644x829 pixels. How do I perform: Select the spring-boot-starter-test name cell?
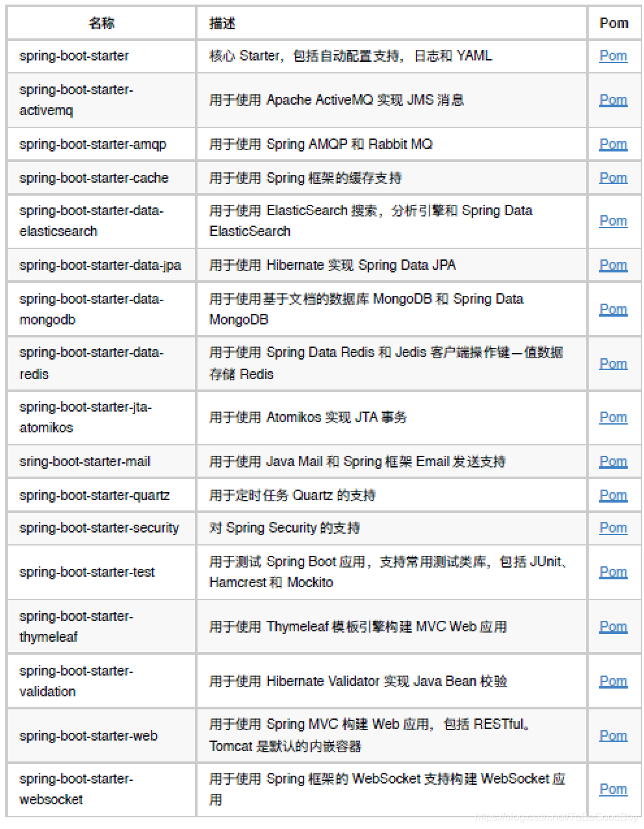(x=101, y=572)
